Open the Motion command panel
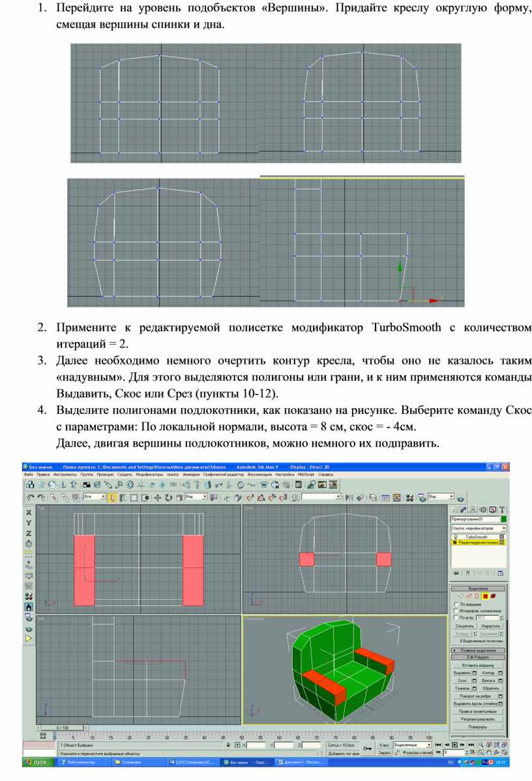Image resolution: width=532 pixels, height=781 pixels. (482, 510)
